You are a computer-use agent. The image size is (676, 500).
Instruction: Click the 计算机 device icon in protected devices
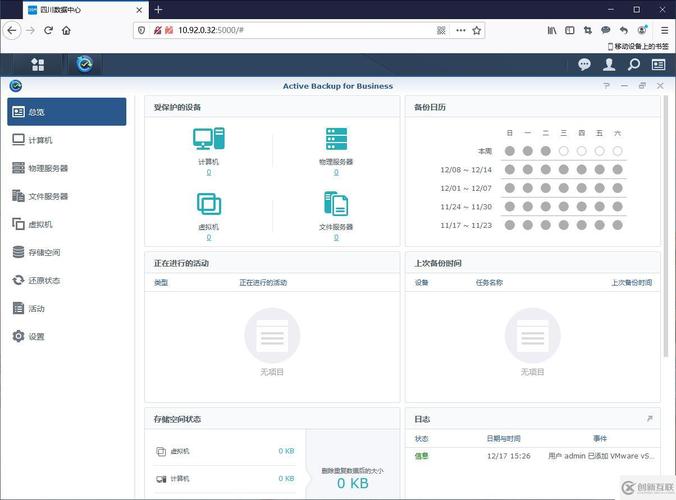click(x=208, y=139)
